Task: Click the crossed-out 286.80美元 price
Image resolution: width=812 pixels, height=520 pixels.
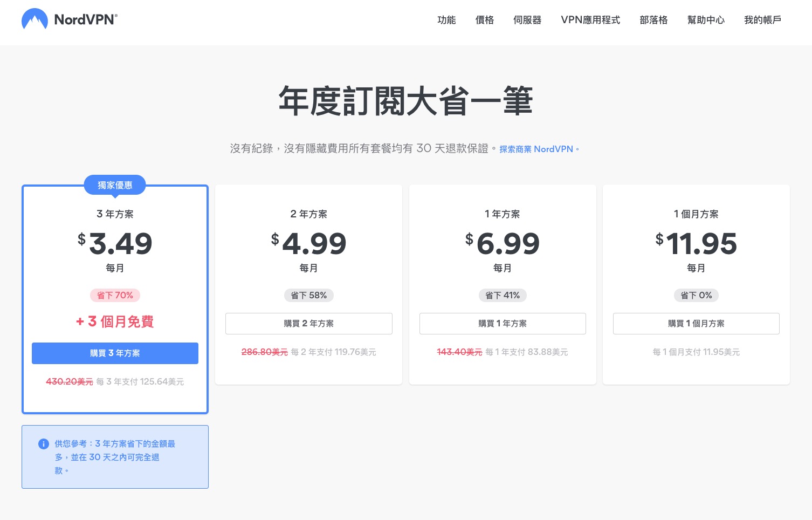Action: 265,352
